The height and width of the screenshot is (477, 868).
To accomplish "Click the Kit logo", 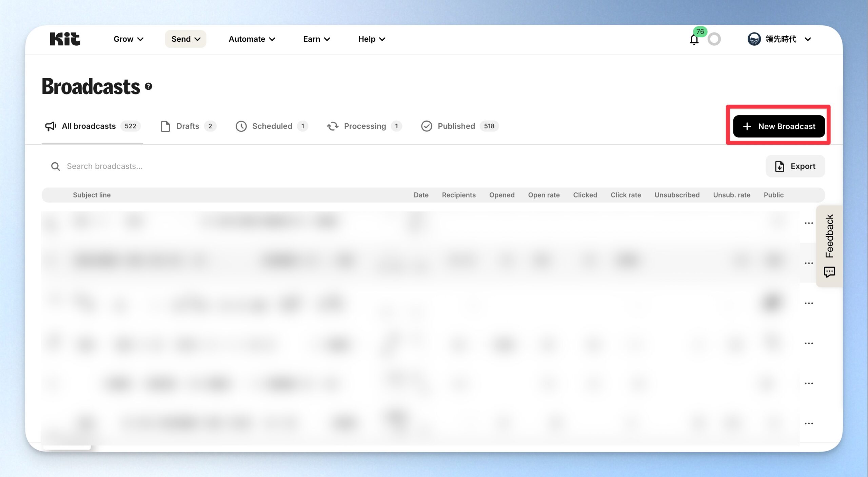I will pos(65,39).
